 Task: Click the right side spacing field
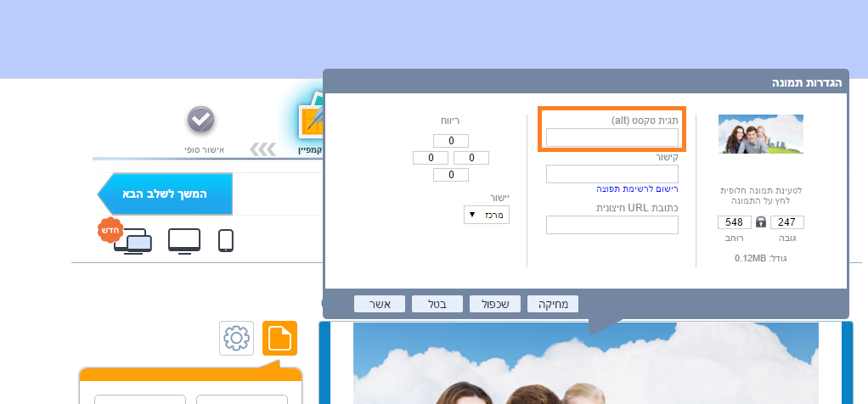click(471, 158)
